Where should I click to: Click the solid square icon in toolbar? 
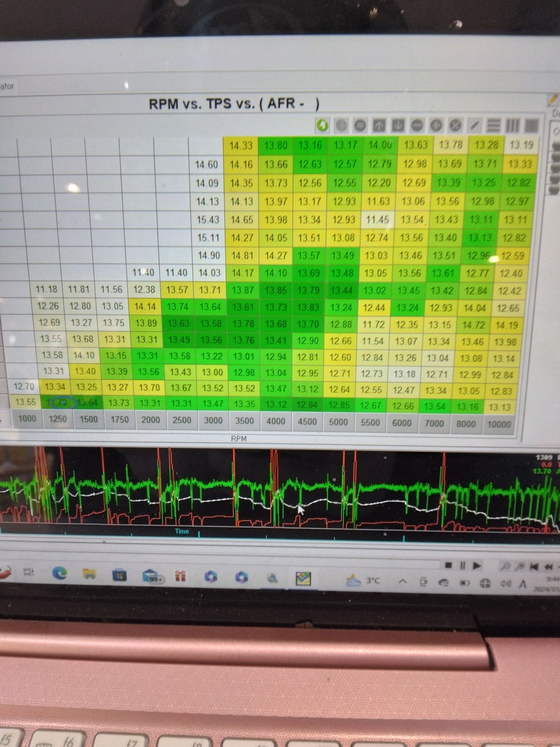pyautogui.click(x=531, y=126)
